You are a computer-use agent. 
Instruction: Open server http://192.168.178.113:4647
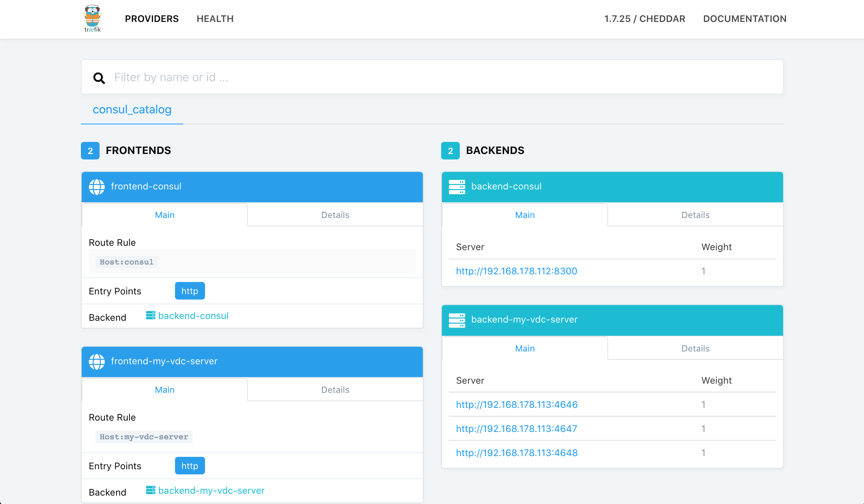tap(517, 429)
